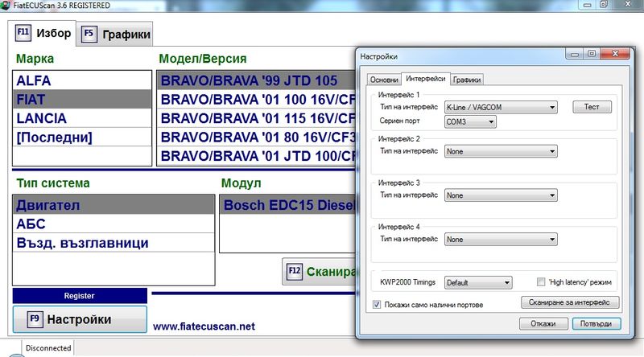The width and height of the screenshot is (644, 357).
Task: Click the F11 key icon on Избор tab
Action: pyautogui.click(x=23, y=34)
